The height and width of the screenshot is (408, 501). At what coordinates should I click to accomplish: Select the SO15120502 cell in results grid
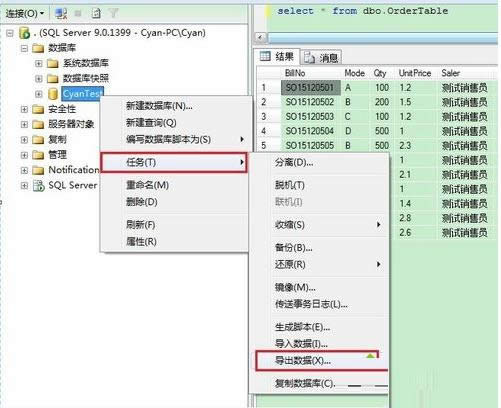coord(310,102)
